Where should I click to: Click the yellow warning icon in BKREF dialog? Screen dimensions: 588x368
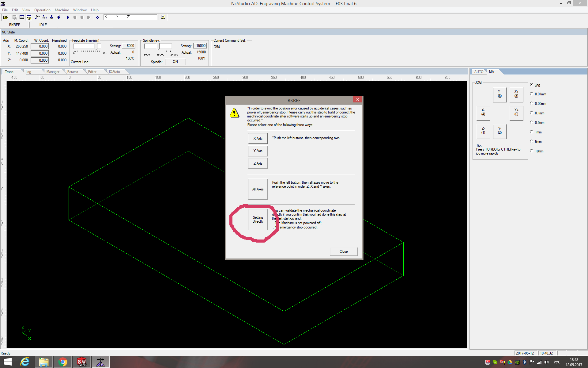click(234, 113)
